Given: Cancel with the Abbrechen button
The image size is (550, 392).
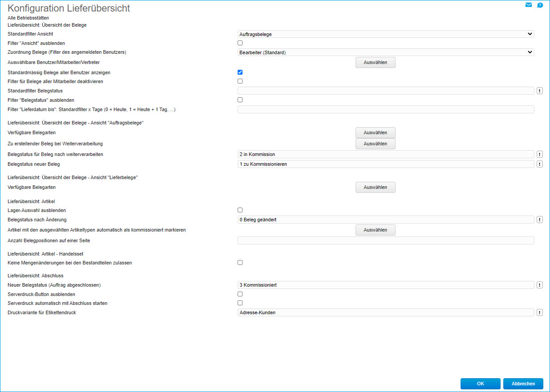Looking at the screenshot, I should coord(523,384).
